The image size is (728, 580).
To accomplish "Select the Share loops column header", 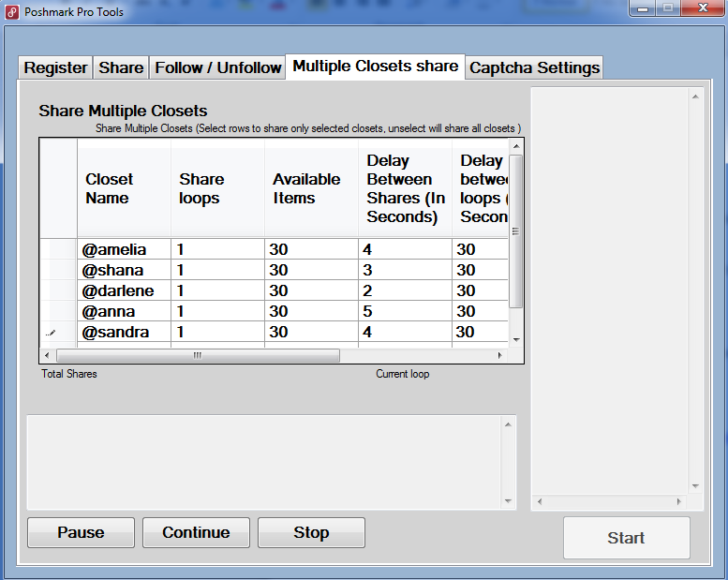I will pyautogui.click(x=217, y=188).
